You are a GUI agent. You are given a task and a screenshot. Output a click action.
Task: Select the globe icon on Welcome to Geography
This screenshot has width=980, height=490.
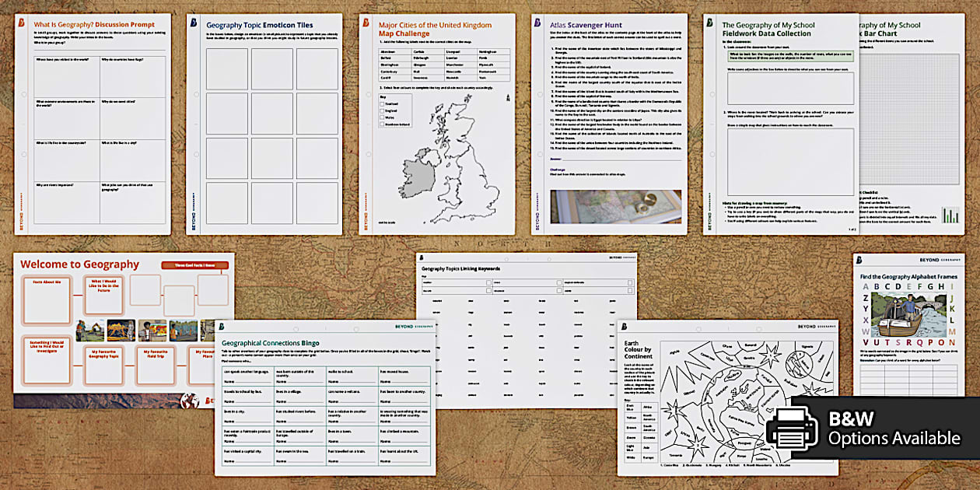click(190, 401)
